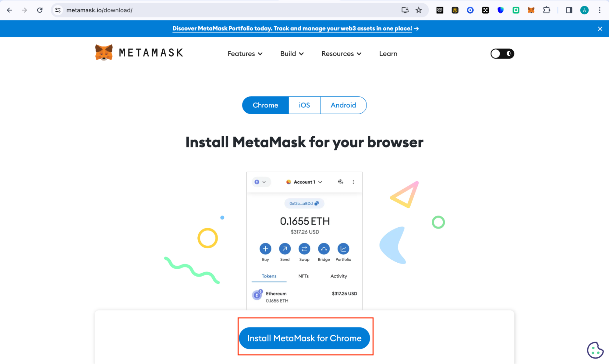Switch to NFTs tab in wallet
The image size is (609, 364).
(304, 276)
